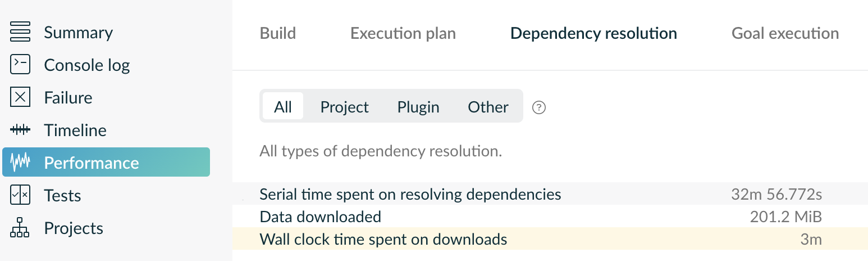Click the Serial time spent row

click(410, 195)
